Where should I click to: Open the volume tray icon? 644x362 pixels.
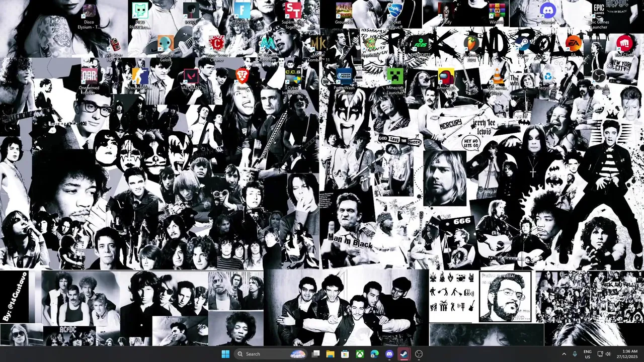point(608,354)
